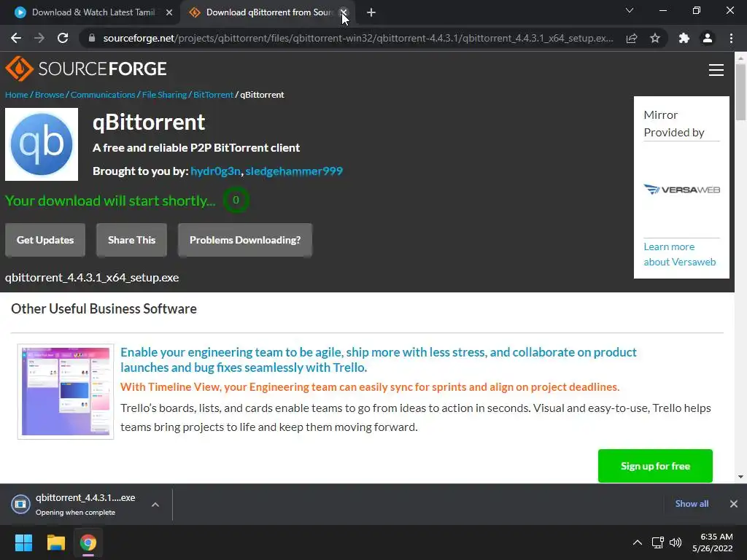Open the tab search chevron
Screen dimensions: 747x560
[x=630, y=10]
